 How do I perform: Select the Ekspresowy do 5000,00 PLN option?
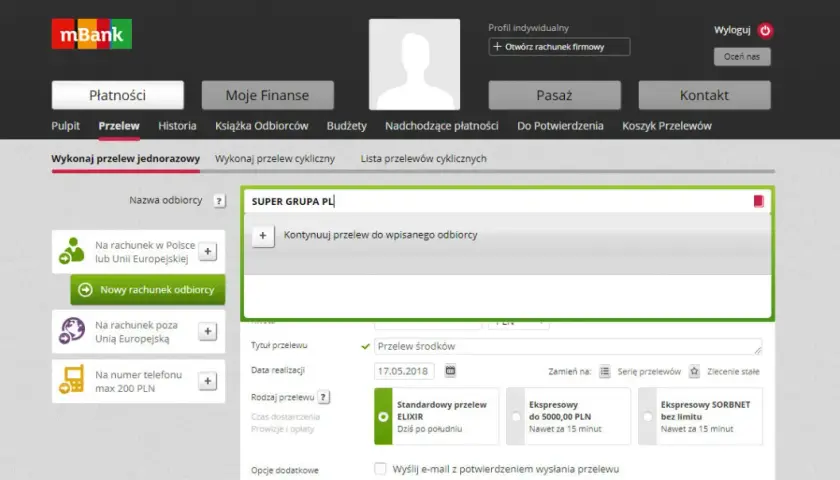(516, 417)
